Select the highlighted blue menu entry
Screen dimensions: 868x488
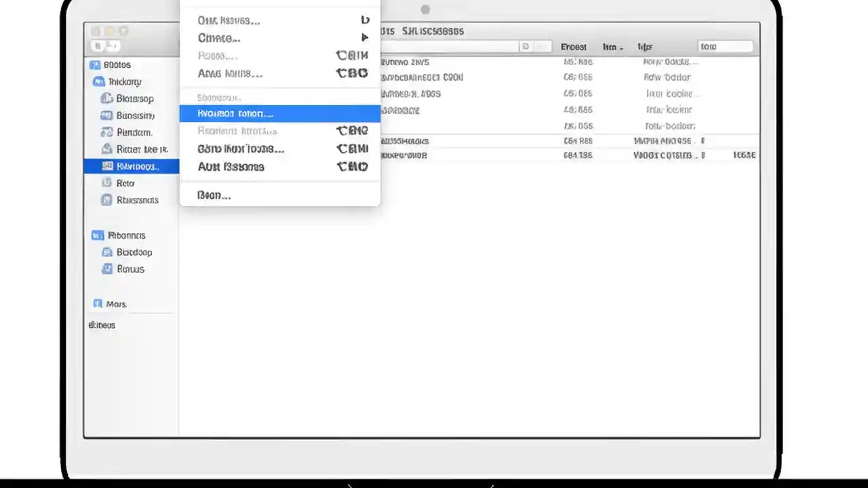pyautogui.click(x=279, y=113)
